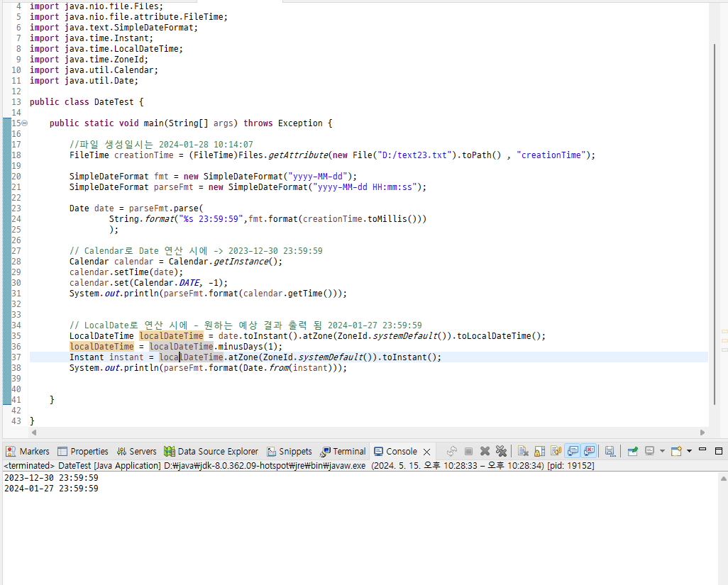The image size is (728, 585).
Task: Toggle Show Console When Standard Error Changes
Action: (x=589, y=451)
